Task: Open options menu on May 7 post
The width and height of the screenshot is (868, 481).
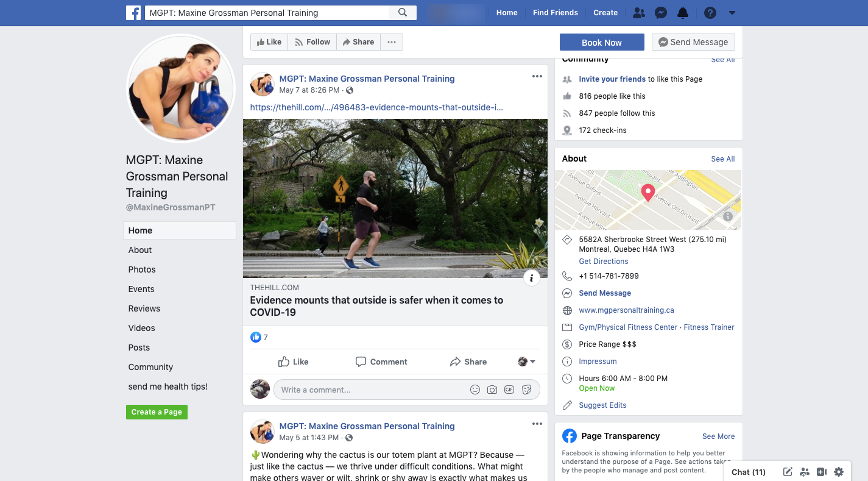Action: pyautogui.click(x=537, y=76)
